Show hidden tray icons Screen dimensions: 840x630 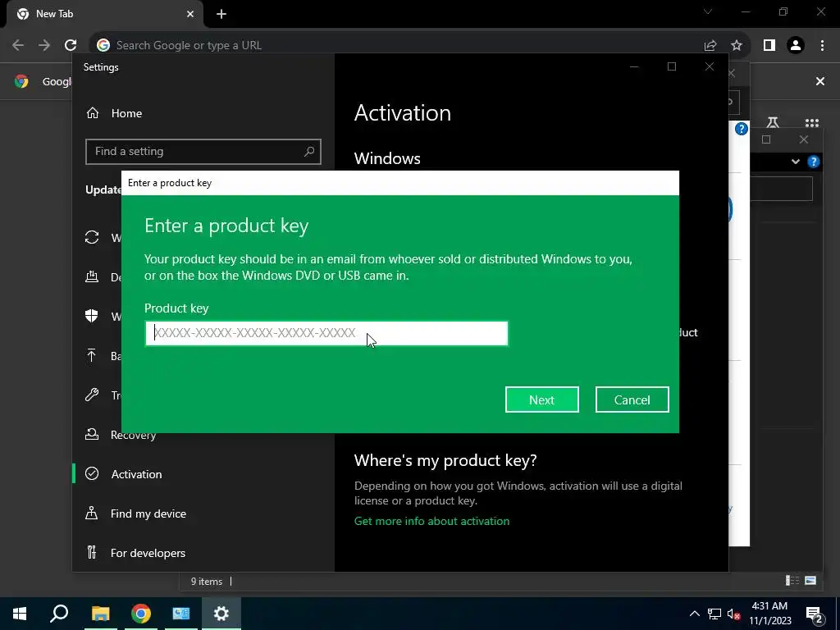[694, 614]
